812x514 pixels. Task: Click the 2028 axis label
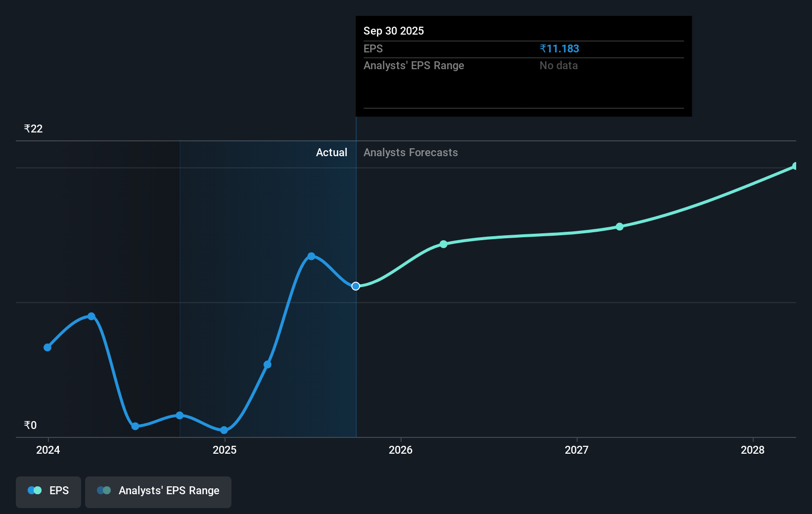752,450
